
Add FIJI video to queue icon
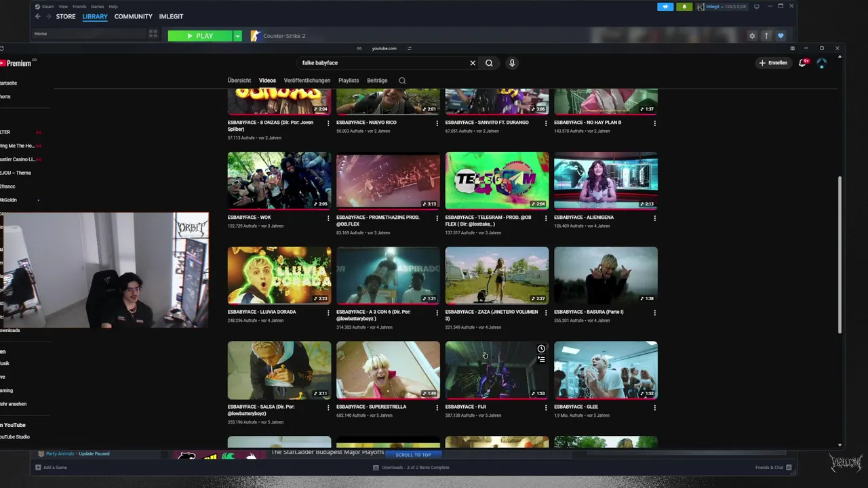coord(541,360)
